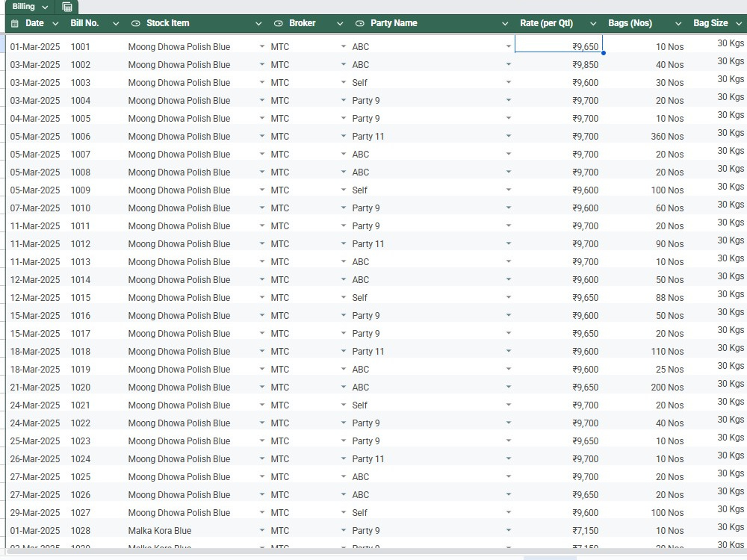The width and height of the screenshot is (747, 560).
Task: Select 200 Nos cell in bill 1020 row
Action: tap(667, 387)
